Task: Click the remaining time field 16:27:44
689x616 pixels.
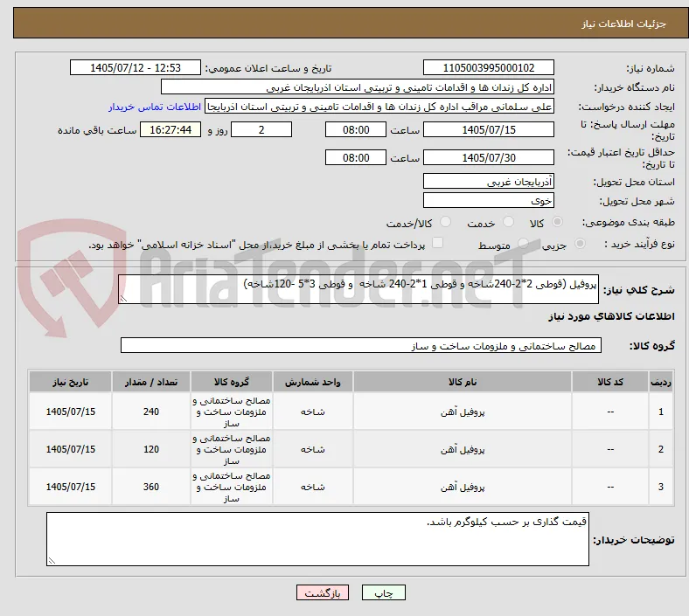Action: (171, 129)
